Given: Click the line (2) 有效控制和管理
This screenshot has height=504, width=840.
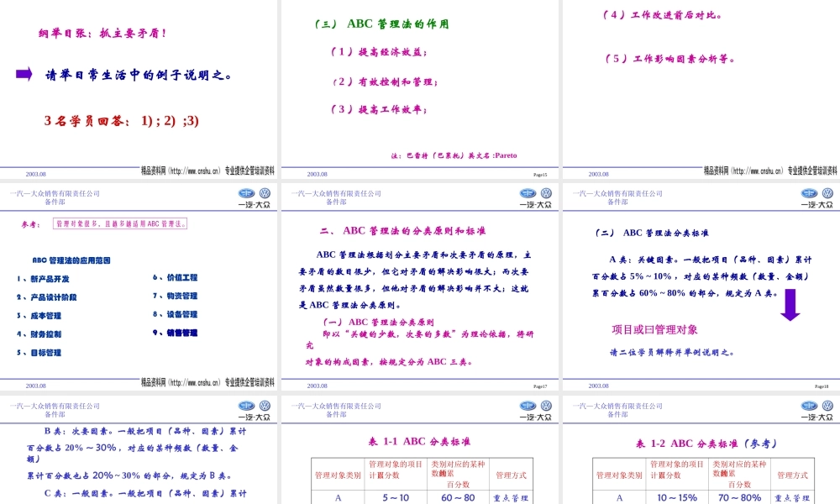Looking at the screenshot, I should (x=385, y=82).
